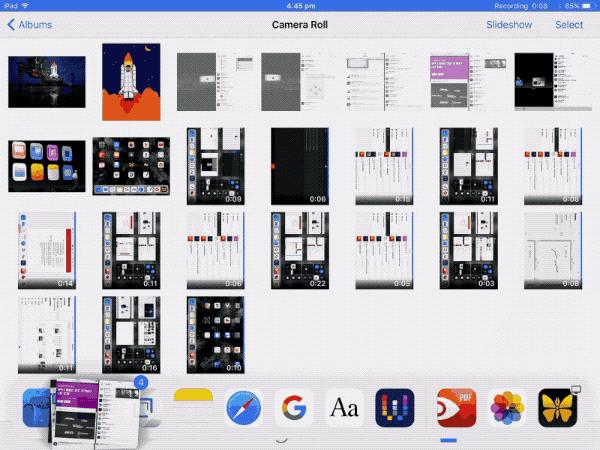Play the mostly black 0:06 video
This screenshot has width=600, height=450.
coord(300,166)
